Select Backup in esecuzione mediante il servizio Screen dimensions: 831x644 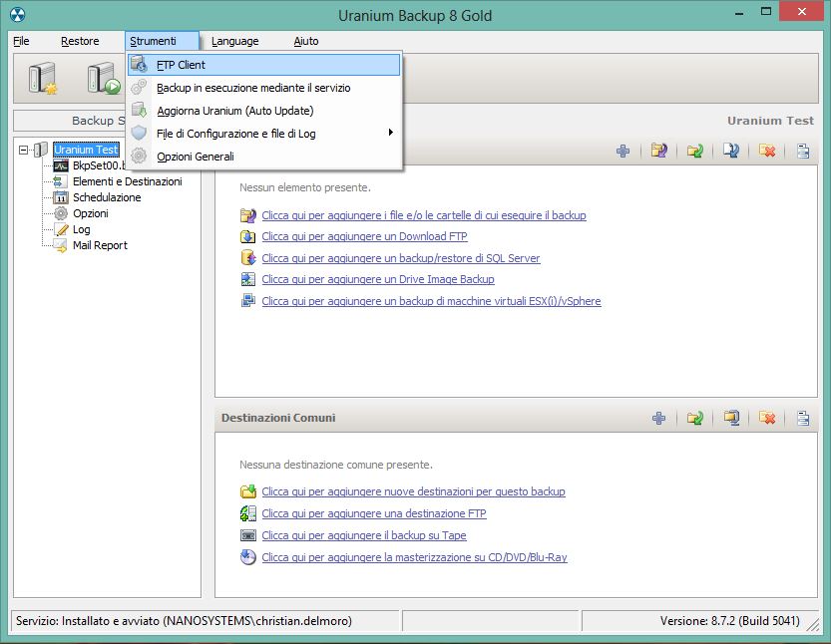(x=264, y=88)
